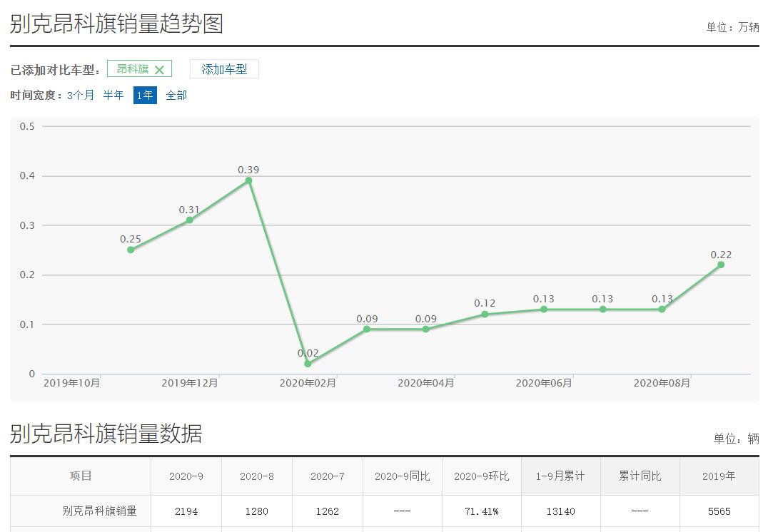Click the 2019年12月 axis label

pos(189,383)
